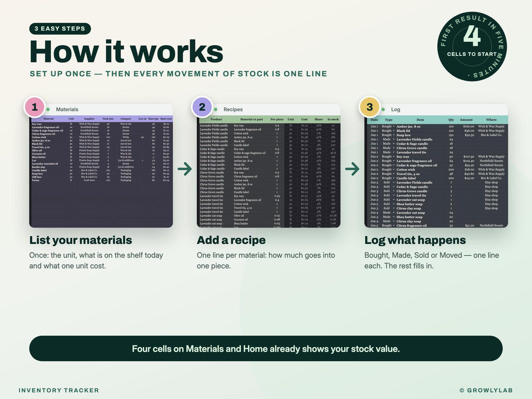The image size is (532, 399).
Task: Click the © GROWLYLAB footer credit
Action: pyautogui.click(x=486, y=390)
